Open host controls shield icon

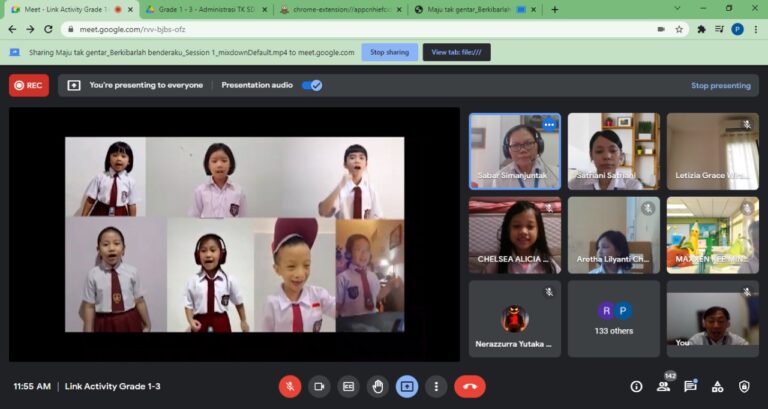point(744,386)
